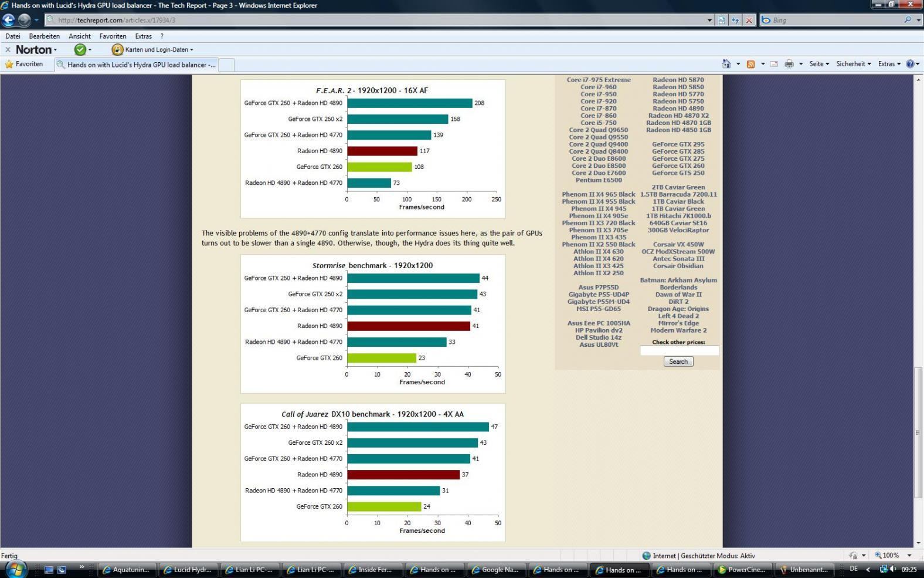Go back with the Back arrow button
This screenshot has width=924, height=578.
(x=8, y=20)
